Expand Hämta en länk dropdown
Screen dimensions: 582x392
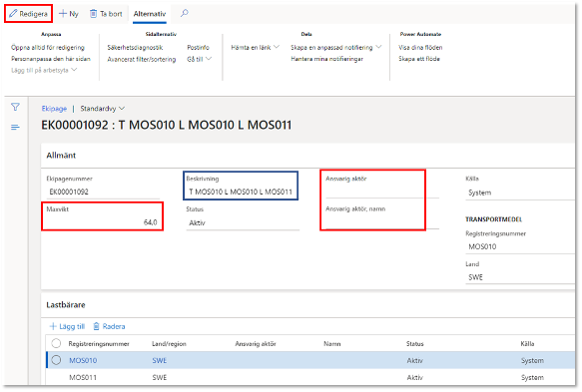[x=255, y=48]
